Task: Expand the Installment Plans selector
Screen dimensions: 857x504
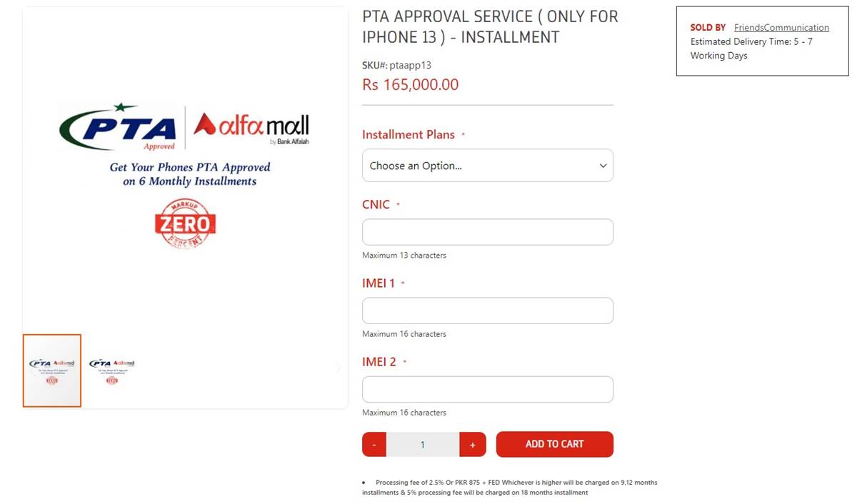Action: coord(488,165)
